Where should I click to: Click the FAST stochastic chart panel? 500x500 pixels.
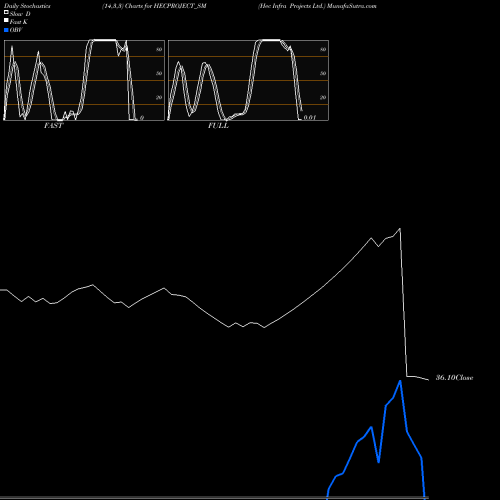tap(84, 80)
